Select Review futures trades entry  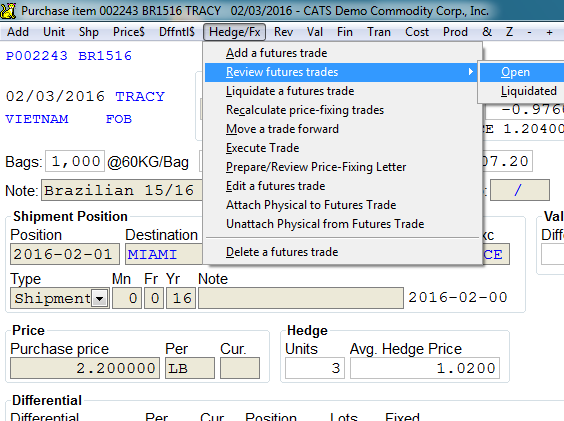341,72
